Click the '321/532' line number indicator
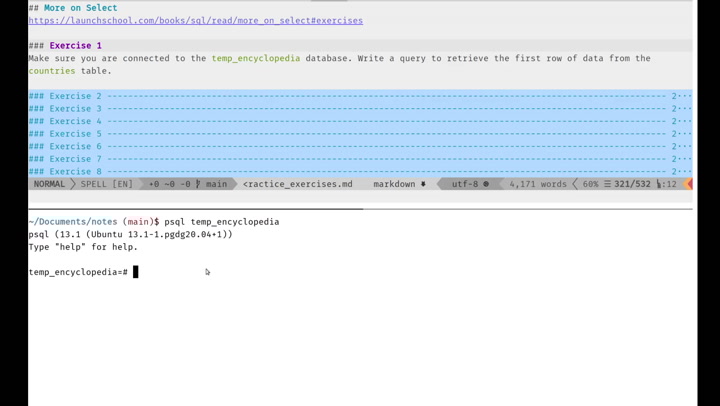 tap(632, 184)
